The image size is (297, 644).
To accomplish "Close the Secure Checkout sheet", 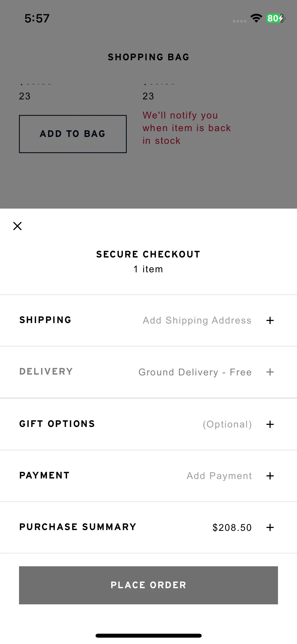I will [x=17, y=226].
